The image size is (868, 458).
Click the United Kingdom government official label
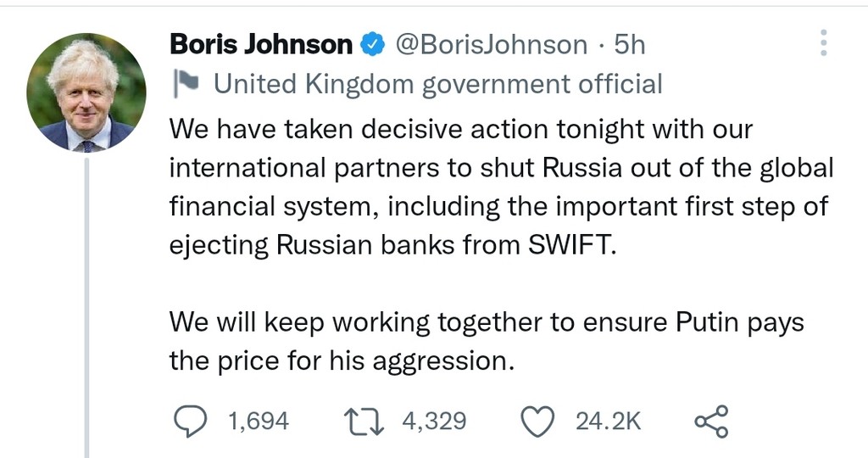[437, 83]
